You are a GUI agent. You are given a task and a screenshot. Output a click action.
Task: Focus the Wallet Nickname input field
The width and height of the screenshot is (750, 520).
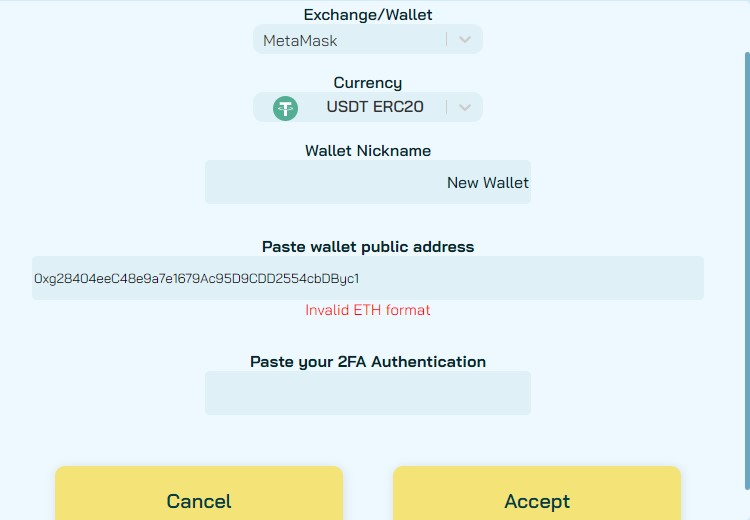point(368,182)
